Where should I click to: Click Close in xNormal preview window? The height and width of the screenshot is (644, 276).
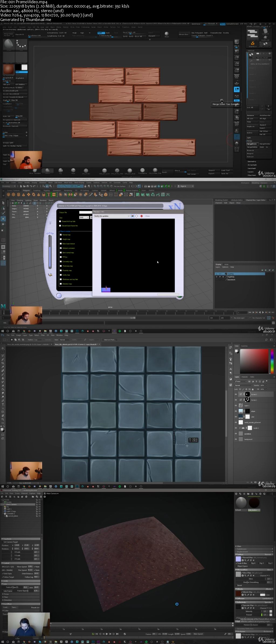tap(147, 216)
